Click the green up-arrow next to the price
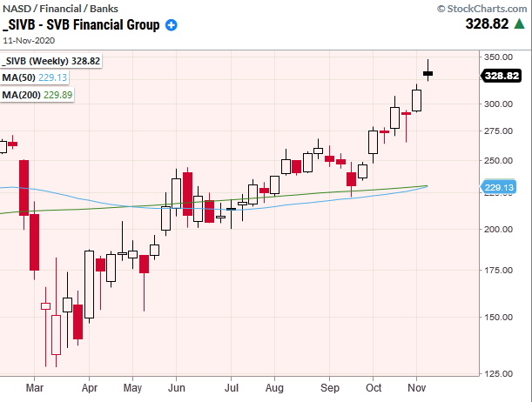The width and height of the screenshot is (532, 402). pyautogui.click(x=520, y=25)
